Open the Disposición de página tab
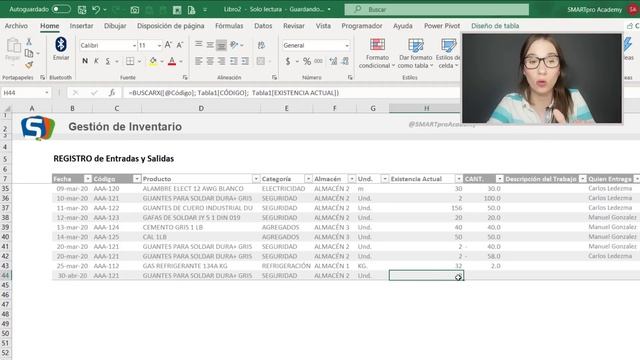This screenshot has width=640, height=360. point(171,26)
